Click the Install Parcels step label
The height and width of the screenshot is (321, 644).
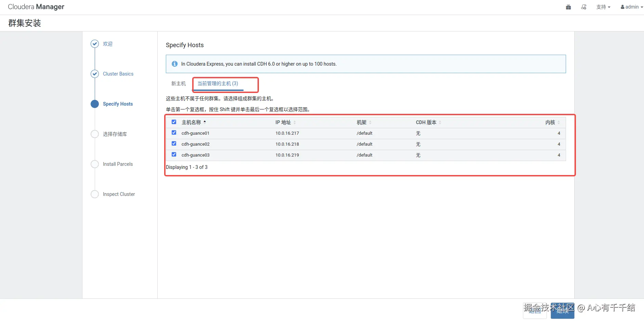click(118, 164)
